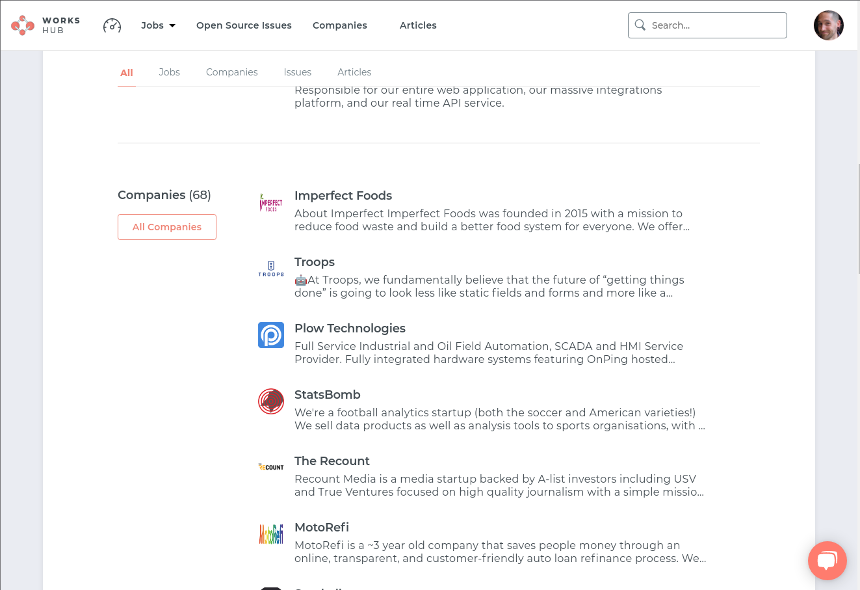Go to Companies in top navigation
Screen dimensions: 860x590
coord(339,25)
